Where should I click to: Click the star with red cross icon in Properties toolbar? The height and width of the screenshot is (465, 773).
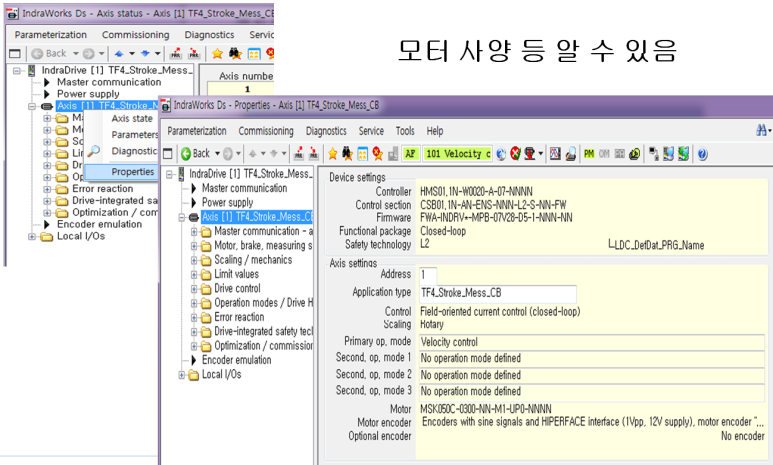tap(378, 154)
